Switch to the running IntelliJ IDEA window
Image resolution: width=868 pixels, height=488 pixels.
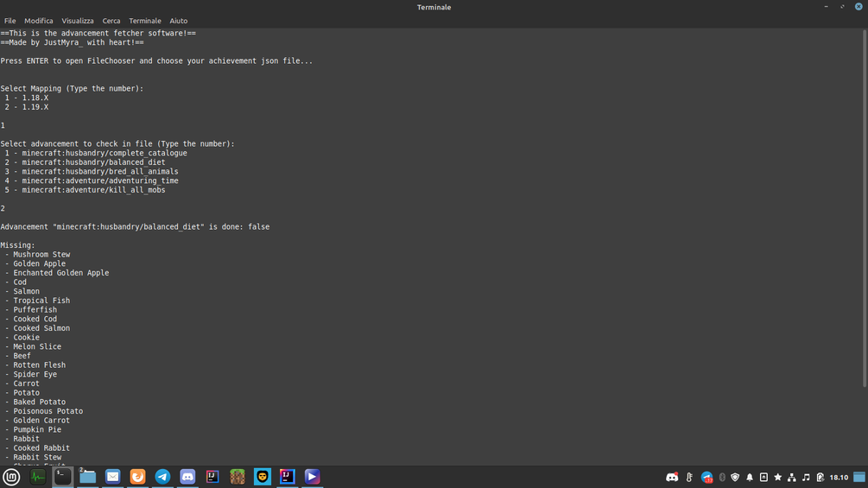tap(288, 477)
